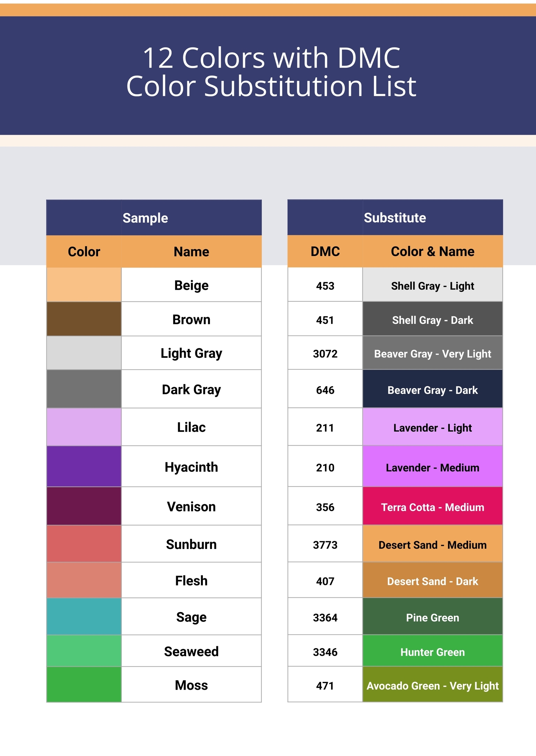Click the Beige color swatch

pyautogui.click(x=84, y=284)
